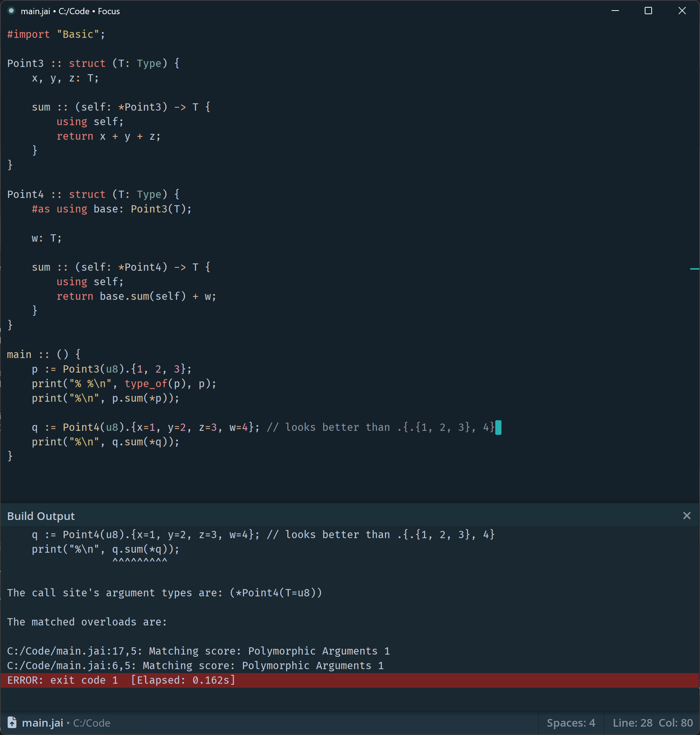Image resolution: width=700 pixels, height=735 pixels.
Task: Click the Build Output panel title
Action: pyautogui.click(x=41, y=516)
